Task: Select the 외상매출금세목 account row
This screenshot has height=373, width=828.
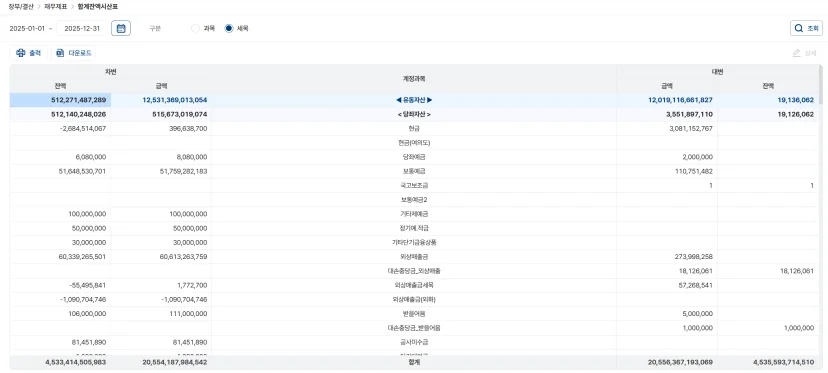Action: [414, 285]
